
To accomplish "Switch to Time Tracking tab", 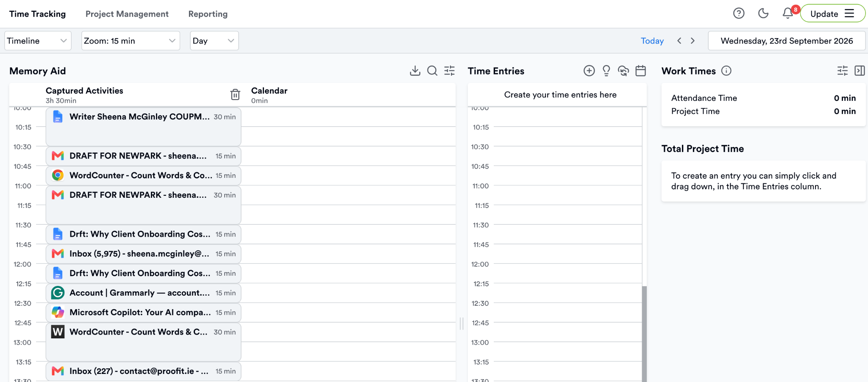I will coord(37,14).
